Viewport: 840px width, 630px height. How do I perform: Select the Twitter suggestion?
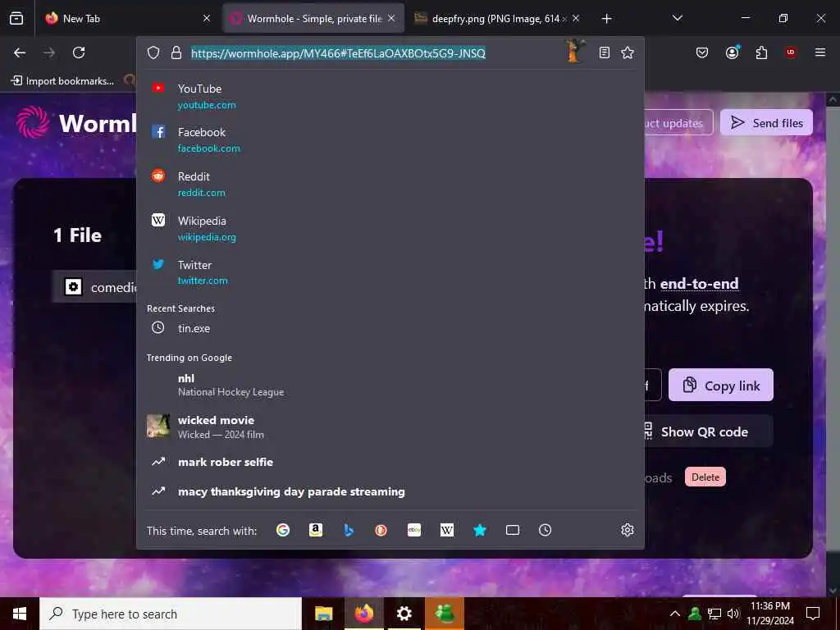390,272
